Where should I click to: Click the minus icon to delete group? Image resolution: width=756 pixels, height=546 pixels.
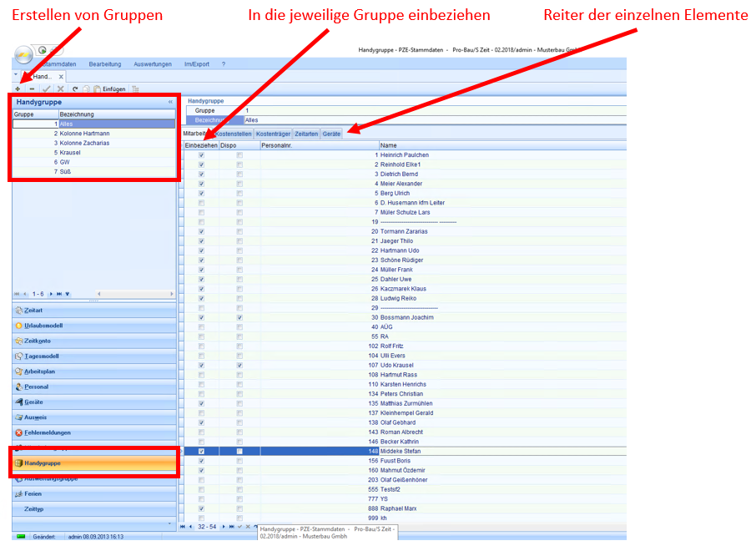tap(32, 88)
